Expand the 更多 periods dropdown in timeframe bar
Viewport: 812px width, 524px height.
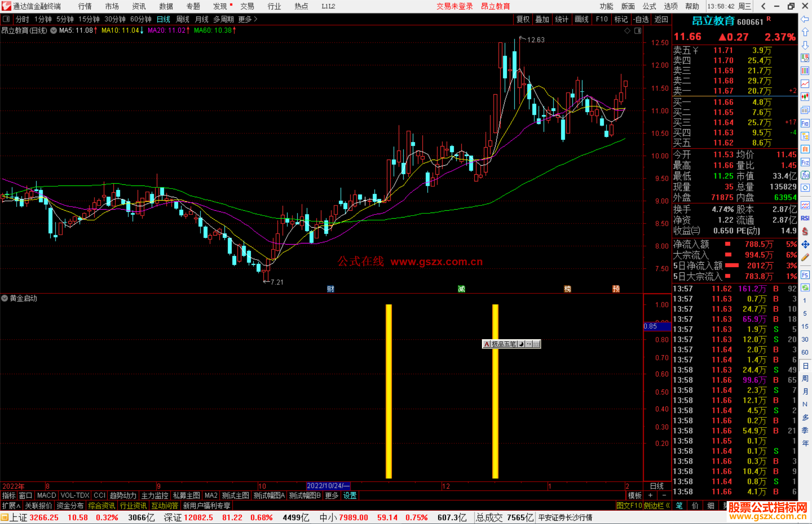(248, 19)
